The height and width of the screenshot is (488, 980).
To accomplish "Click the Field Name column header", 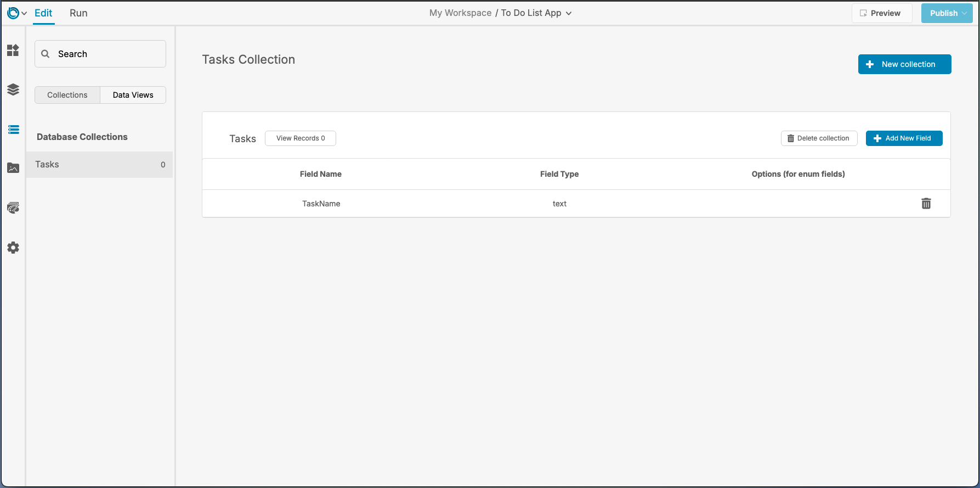I will 321,174.
